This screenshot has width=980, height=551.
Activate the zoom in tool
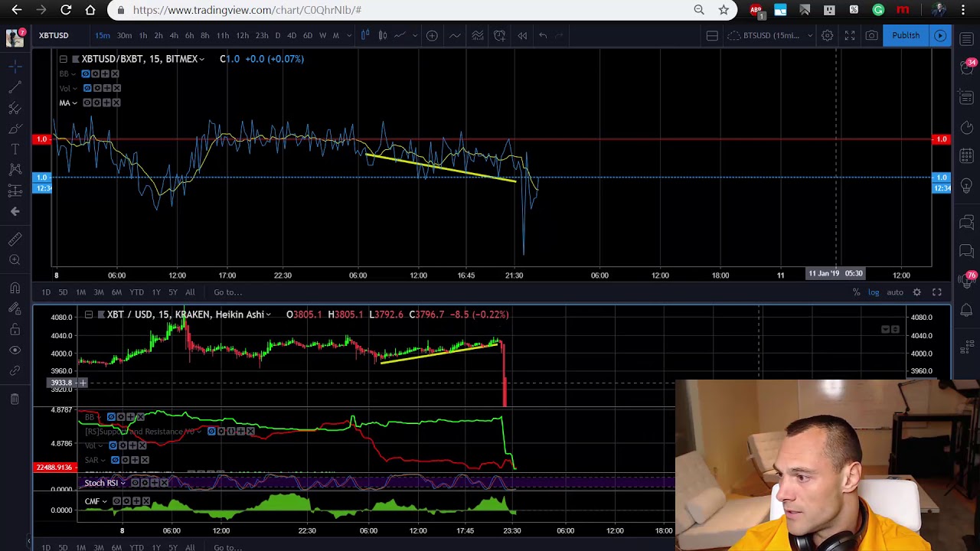[x=15, y=260]
